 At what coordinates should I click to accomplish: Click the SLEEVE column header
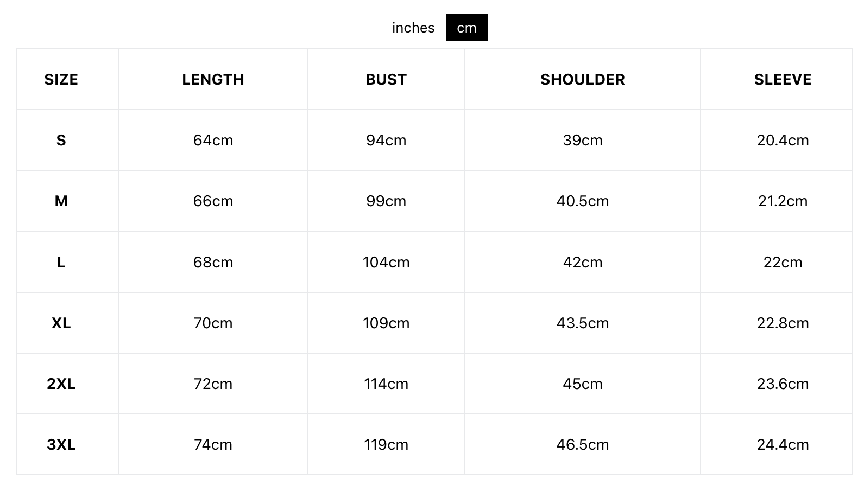[x=783, y=80]
